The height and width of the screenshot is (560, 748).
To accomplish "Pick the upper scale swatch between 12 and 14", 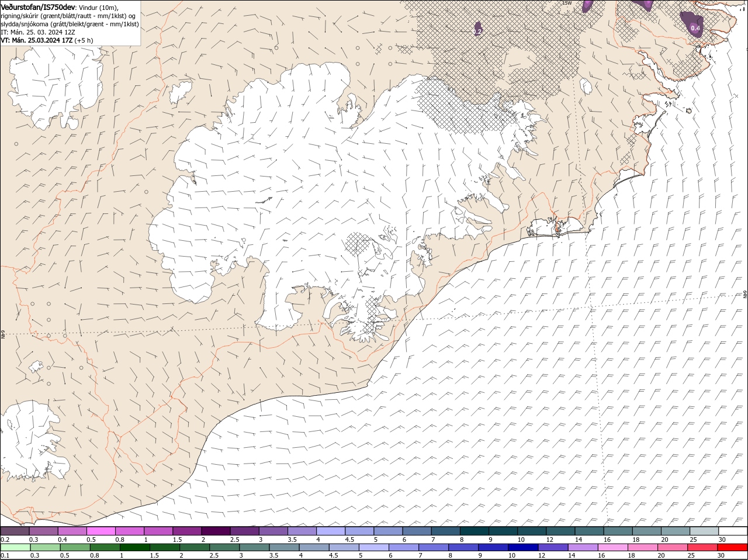I will [x=560, y=531].
